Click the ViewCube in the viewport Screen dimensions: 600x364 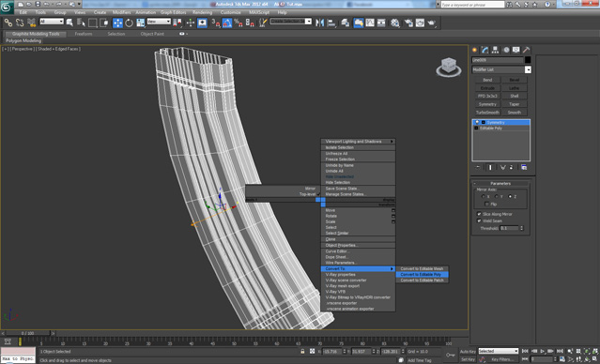(x=449, y=67)
